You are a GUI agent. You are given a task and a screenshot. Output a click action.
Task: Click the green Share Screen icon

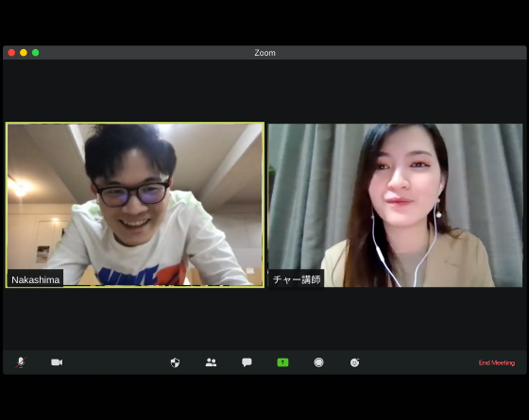click(282, 362)
